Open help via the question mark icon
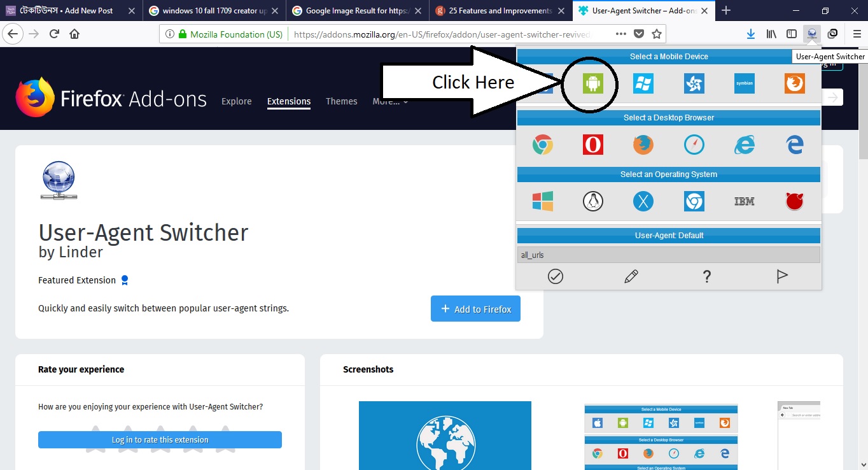868x470 pixels. [x=706, y=276]
